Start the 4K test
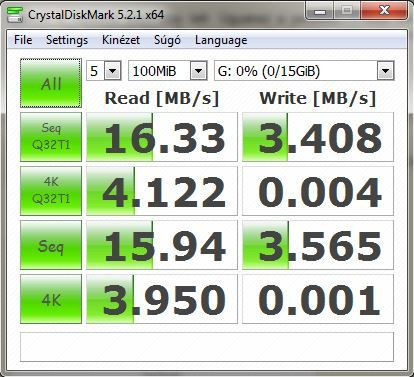The height and width of the screenshot is (377, 414). click(x=51, y=299)
